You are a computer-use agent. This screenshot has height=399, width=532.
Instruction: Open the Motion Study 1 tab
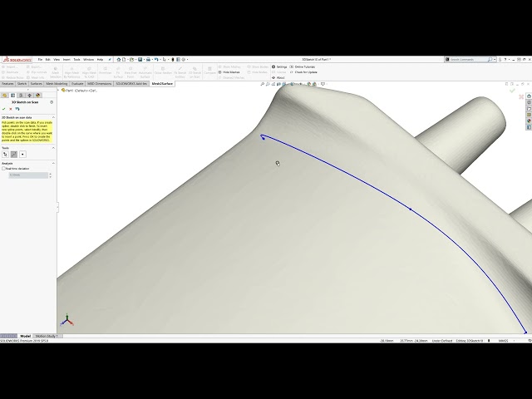tap(47, 336)
